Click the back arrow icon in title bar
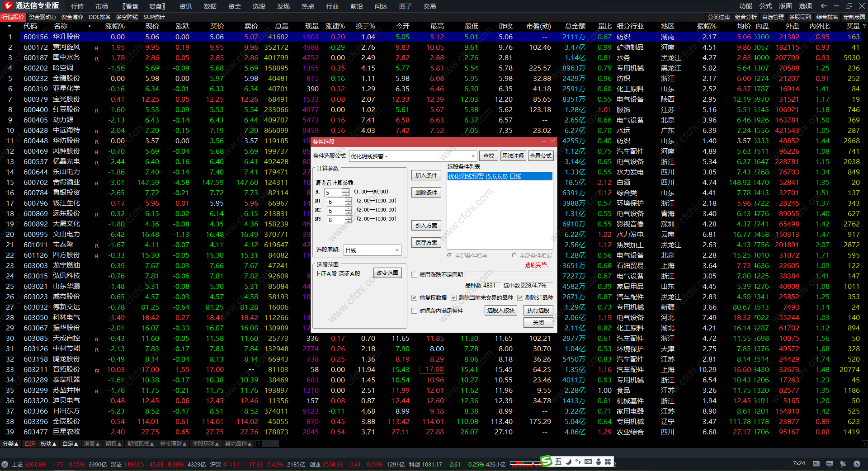868x471 pixels. click(824, 6)
